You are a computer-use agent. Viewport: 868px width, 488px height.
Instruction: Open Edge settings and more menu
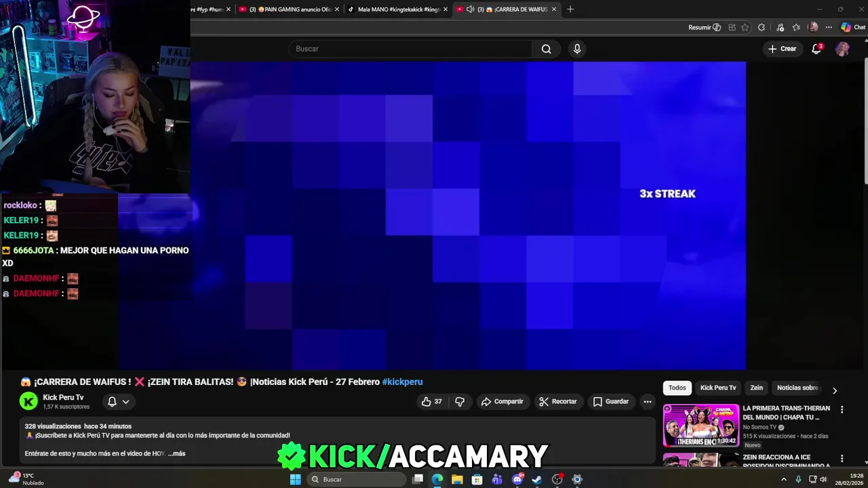(829, 28)
